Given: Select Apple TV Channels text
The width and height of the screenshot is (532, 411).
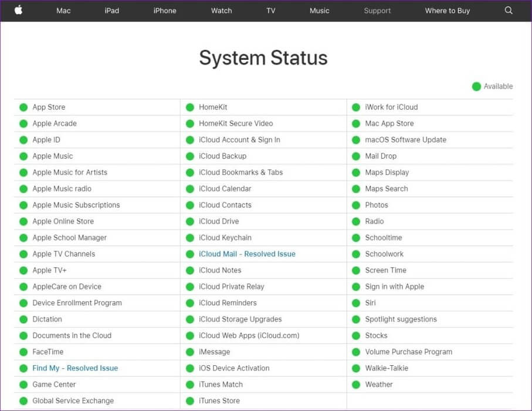Looking at the screenshot, I should tap(63, 254).
